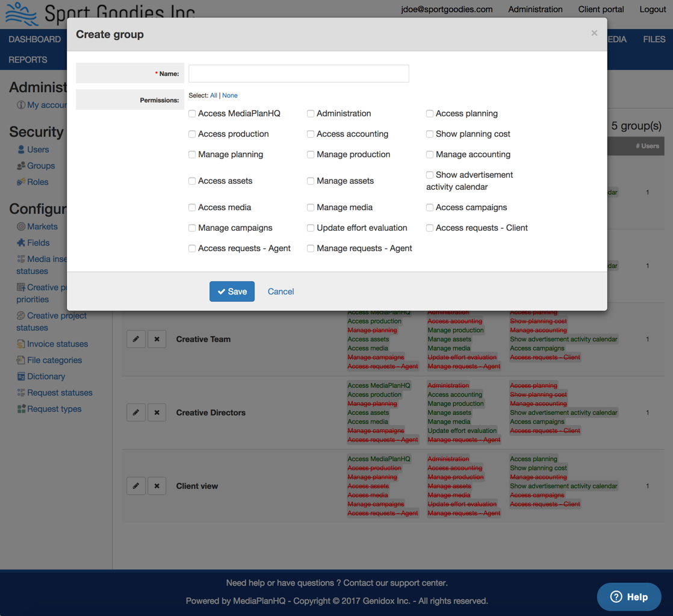The width and height of the screenshot is (673, 616).
Task: Go to the Reports menu item
Action: click(x=28, y=60)
